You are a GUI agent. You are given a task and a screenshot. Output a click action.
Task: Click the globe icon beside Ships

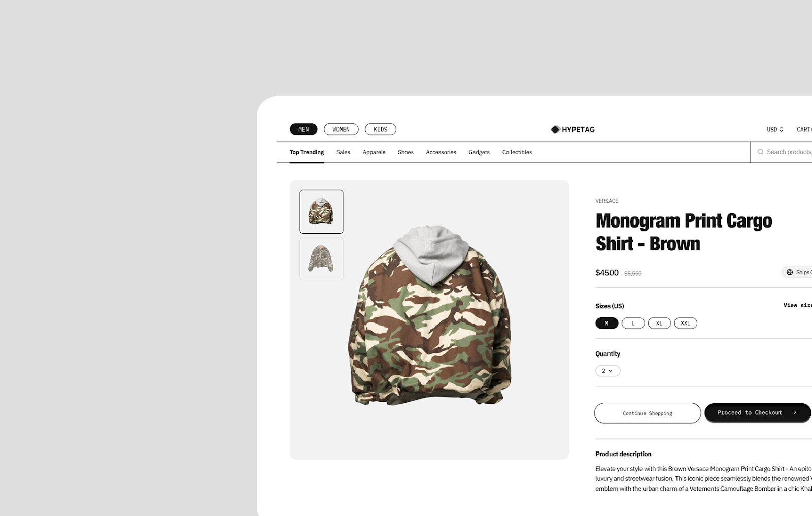pyautogui.click(x=790, y=272)
